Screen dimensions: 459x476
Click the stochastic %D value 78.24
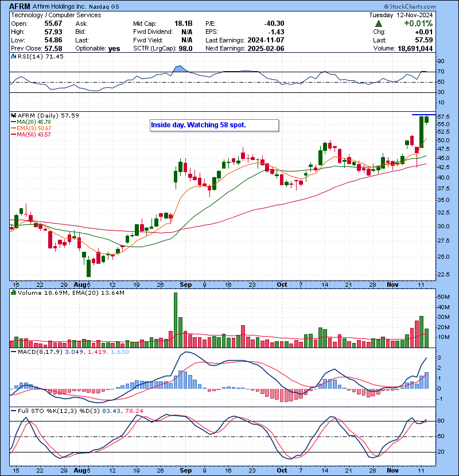pos(134,411)
